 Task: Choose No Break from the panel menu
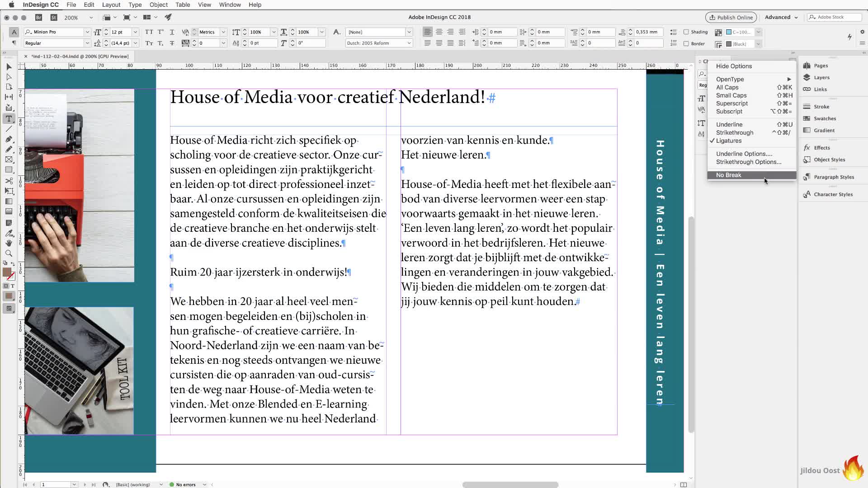(x=752, y=175)
